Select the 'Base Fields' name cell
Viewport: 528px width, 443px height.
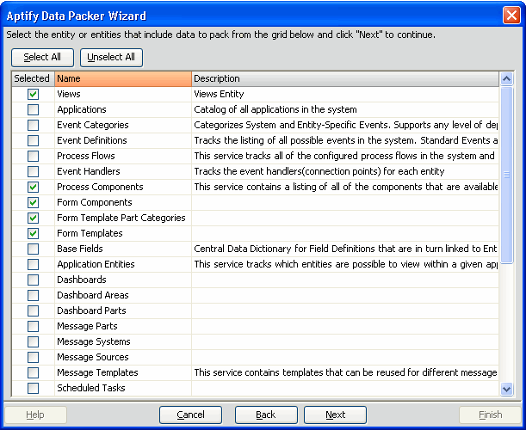123,249
